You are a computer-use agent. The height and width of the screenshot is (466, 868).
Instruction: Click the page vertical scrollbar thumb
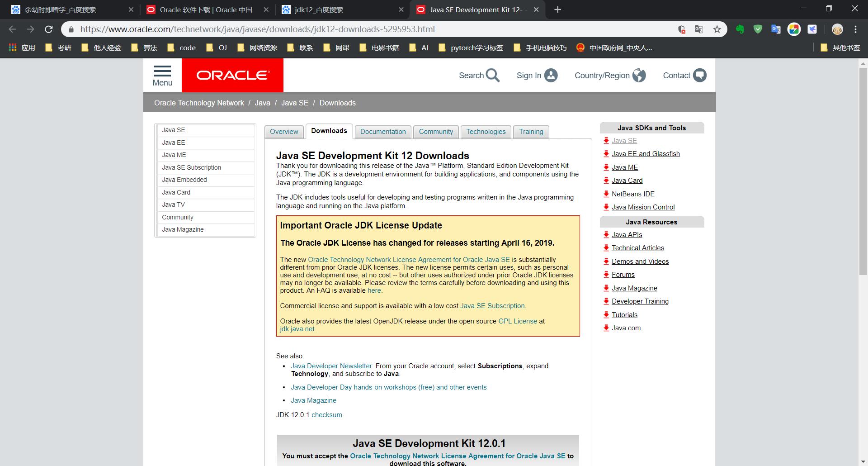click(x=863, y=171)
